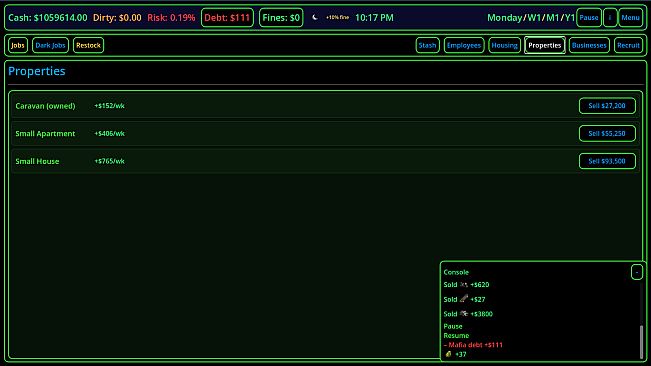Select the Small Apartment property row

[x=326, y=134]
